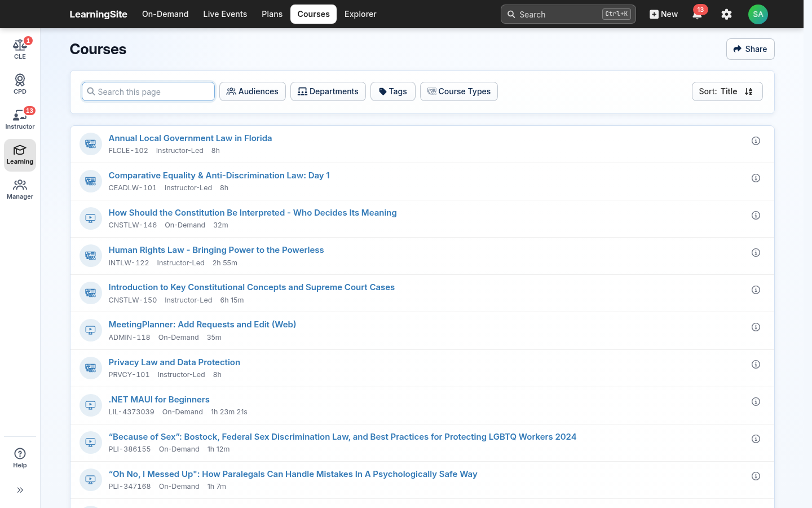Open Comparative Equality & Anti-Discrimination Law course

click(x=219, y=176)
